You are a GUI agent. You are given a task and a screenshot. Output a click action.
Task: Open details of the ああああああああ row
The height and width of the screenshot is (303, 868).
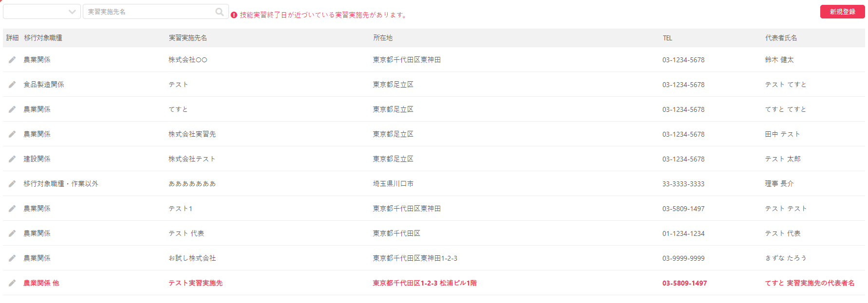coord(12,184)
